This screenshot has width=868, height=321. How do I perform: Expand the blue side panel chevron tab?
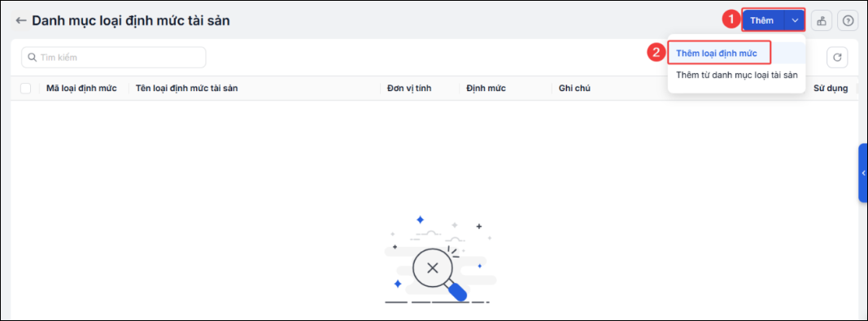pos(863,173)
